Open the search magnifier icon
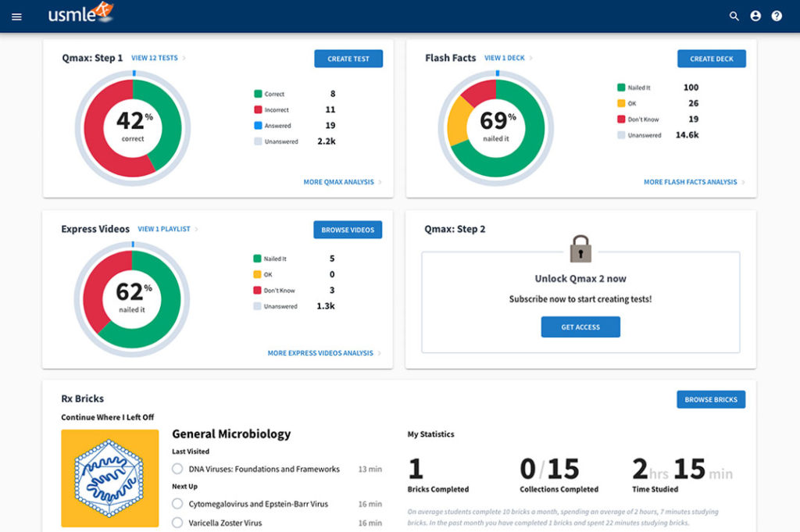800x532 pixels. pos(734,16)
